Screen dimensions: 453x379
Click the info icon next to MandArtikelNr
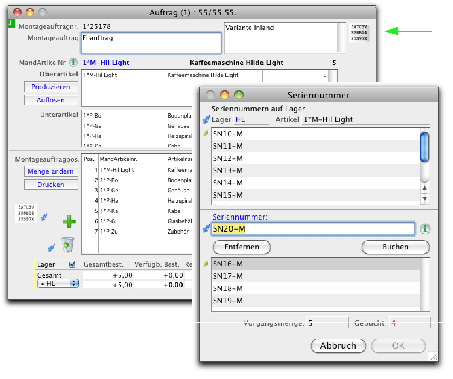click(x=73, y=62)
